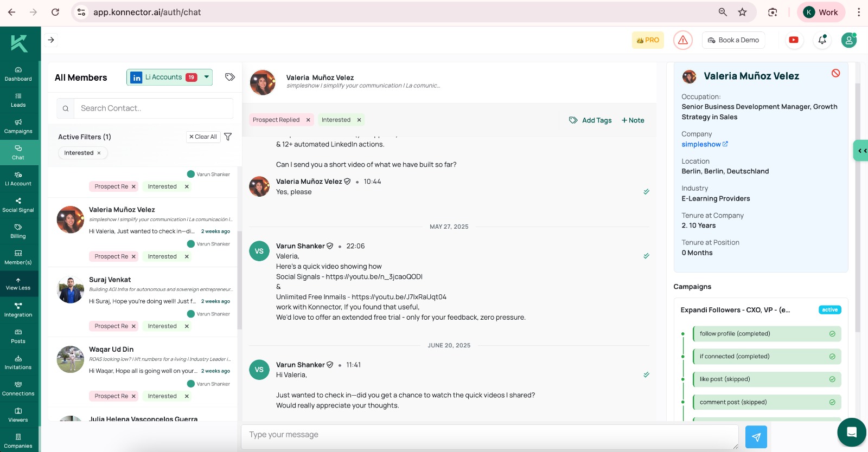
Task: Open Member(s) in the sidebar
Action: pyautogui.click(x=18, y=257)
